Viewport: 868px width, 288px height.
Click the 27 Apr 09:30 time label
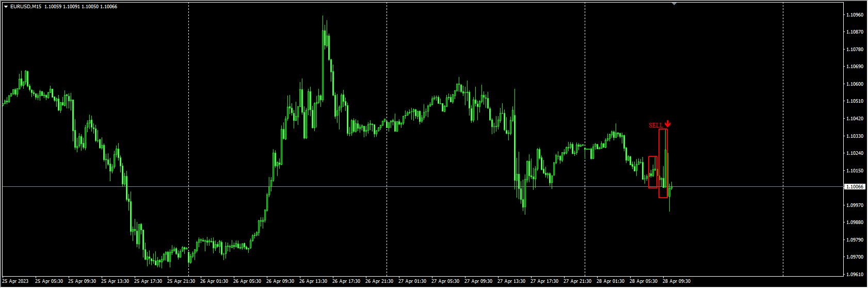[478, 281]
